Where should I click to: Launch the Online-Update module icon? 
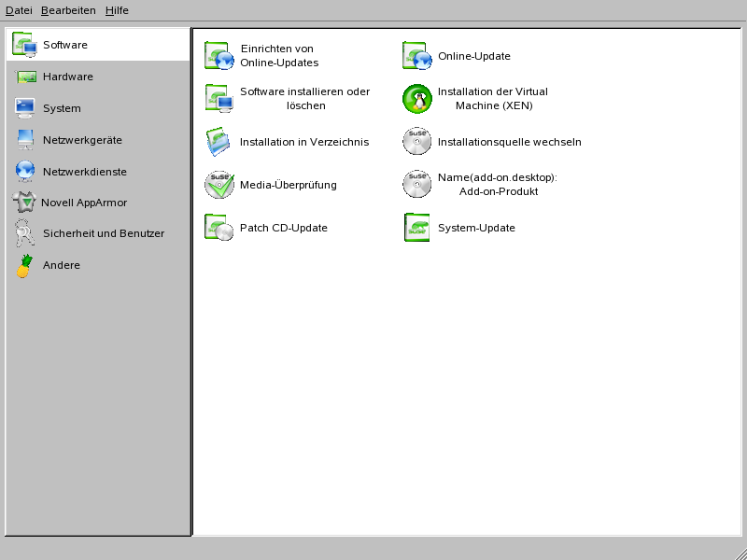click(417, 56)
